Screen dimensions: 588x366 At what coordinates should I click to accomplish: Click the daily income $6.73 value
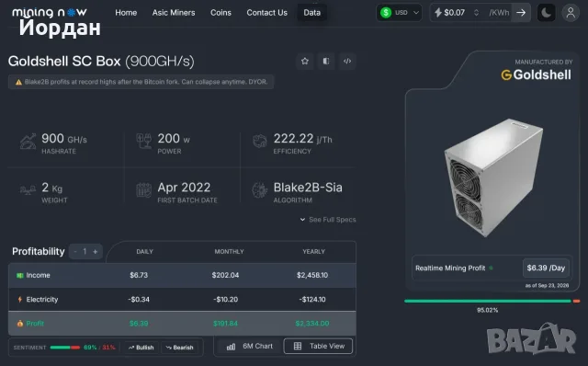[139, 275]
